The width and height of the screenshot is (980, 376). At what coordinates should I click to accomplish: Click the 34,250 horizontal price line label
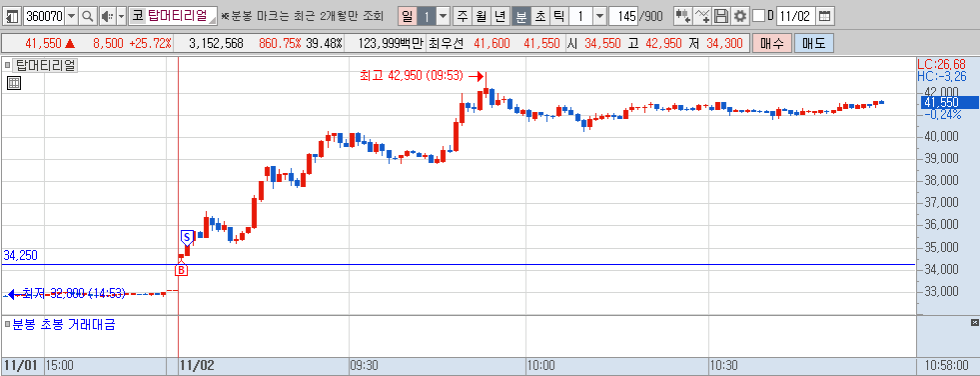[x=20, y=255]
